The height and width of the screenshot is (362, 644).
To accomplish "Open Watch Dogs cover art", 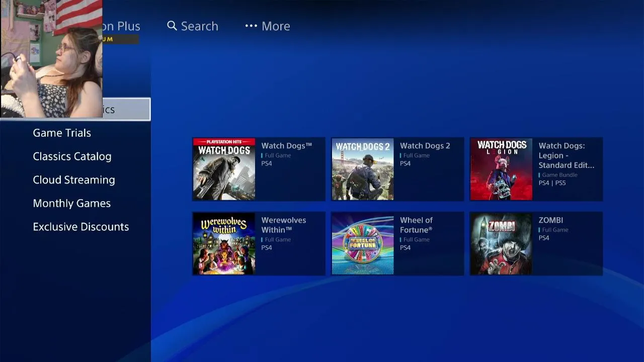I will pos(224,169).
